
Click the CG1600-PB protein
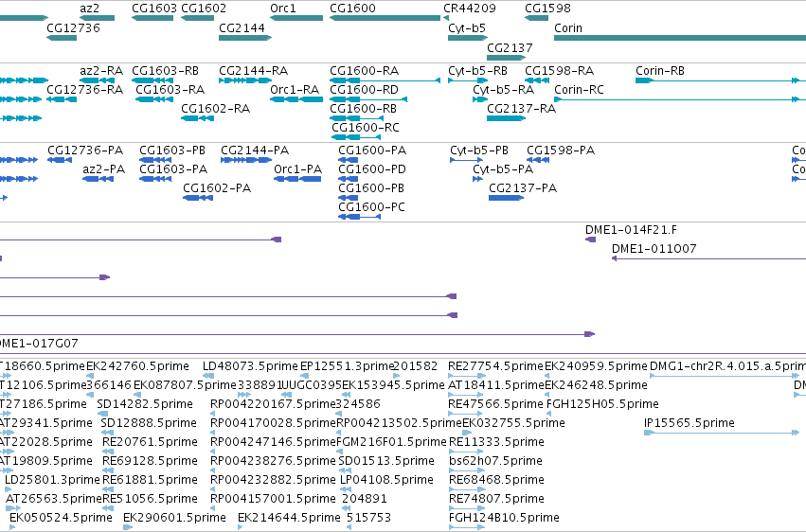click(x=348, y=198)
